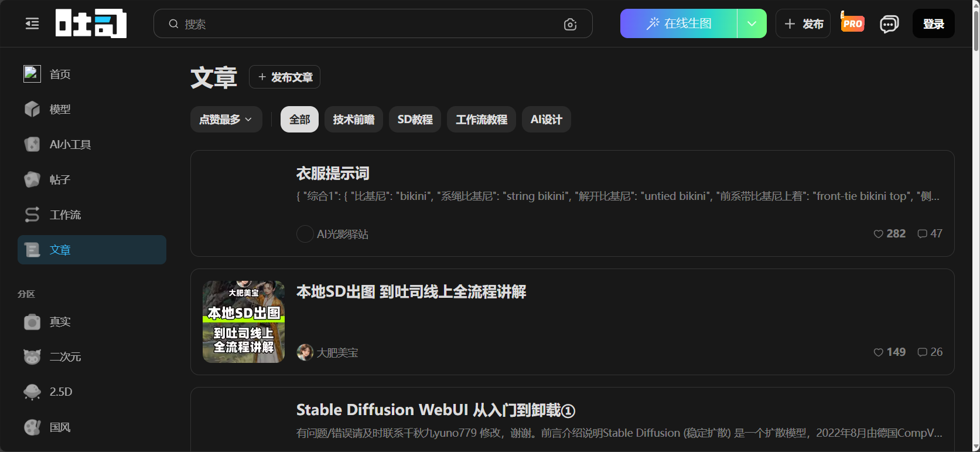Switch to the 技术前瞻 filter tab
980x452 pixels.
point(354,120)
